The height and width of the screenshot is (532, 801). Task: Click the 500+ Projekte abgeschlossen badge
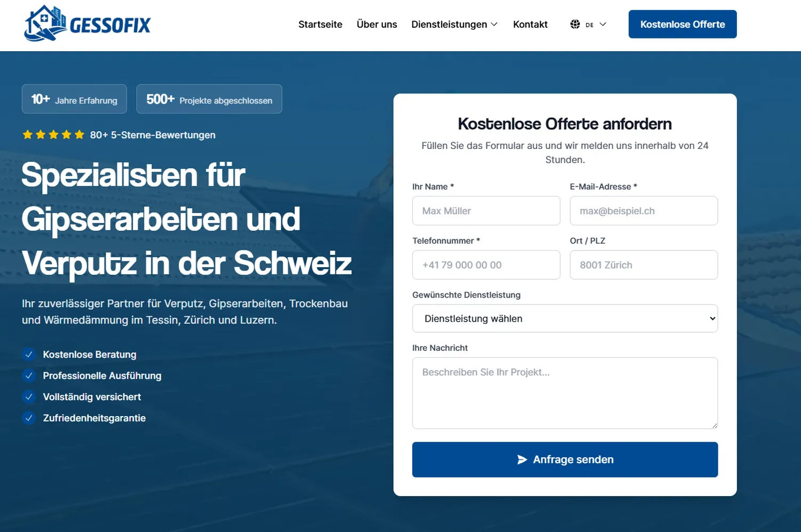coord(209,99)
